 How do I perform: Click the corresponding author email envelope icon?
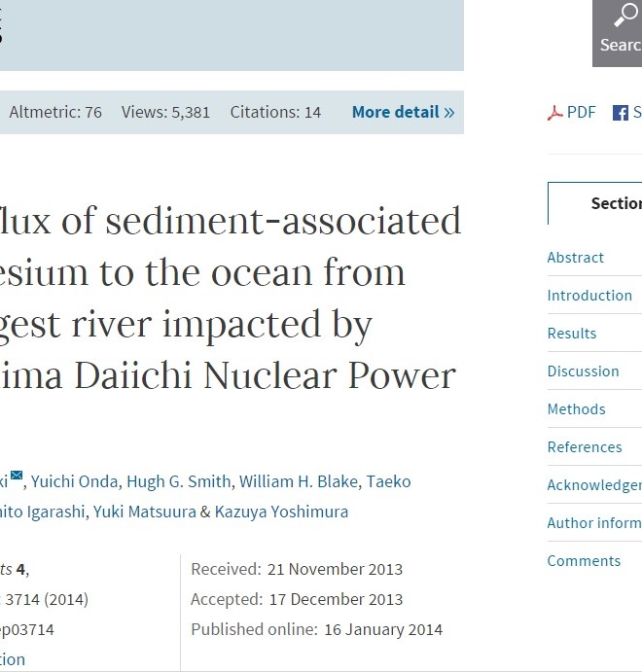tap(17, 475)
